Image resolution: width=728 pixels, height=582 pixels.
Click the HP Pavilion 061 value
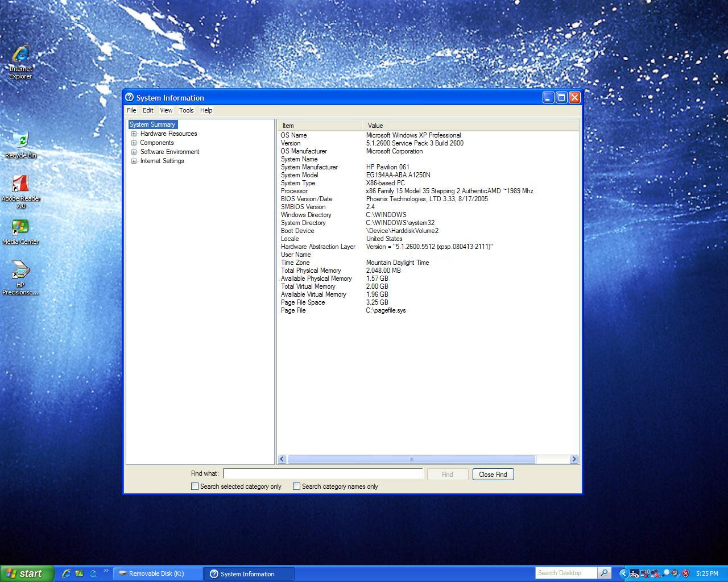387,167
